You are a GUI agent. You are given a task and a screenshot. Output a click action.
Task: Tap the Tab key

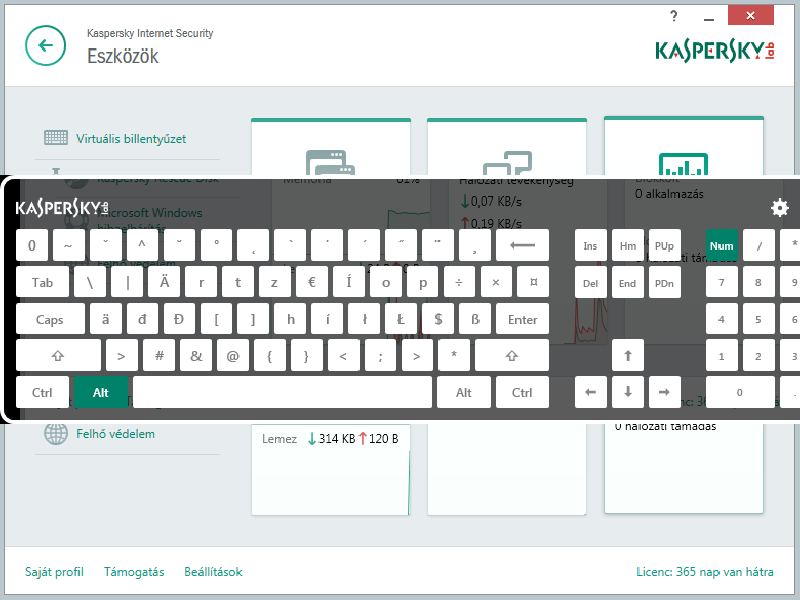(x=42, y=282)
